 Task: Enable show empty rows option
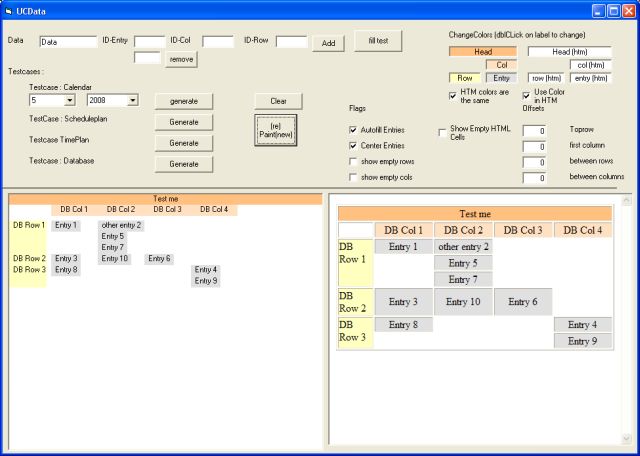click(x=354, y=162)
